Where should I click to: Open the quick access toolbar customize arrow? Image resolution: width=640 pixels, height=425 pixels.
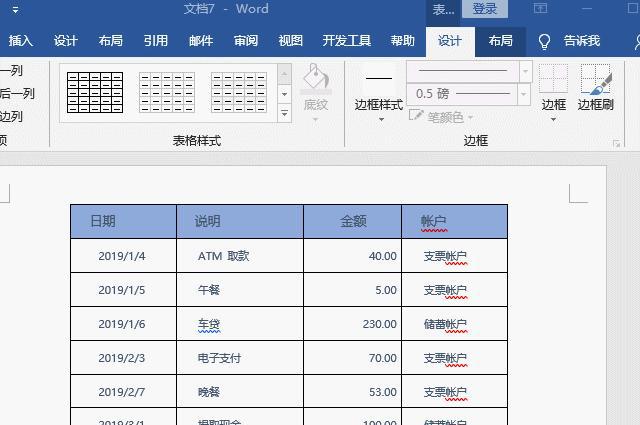[15, 9]
